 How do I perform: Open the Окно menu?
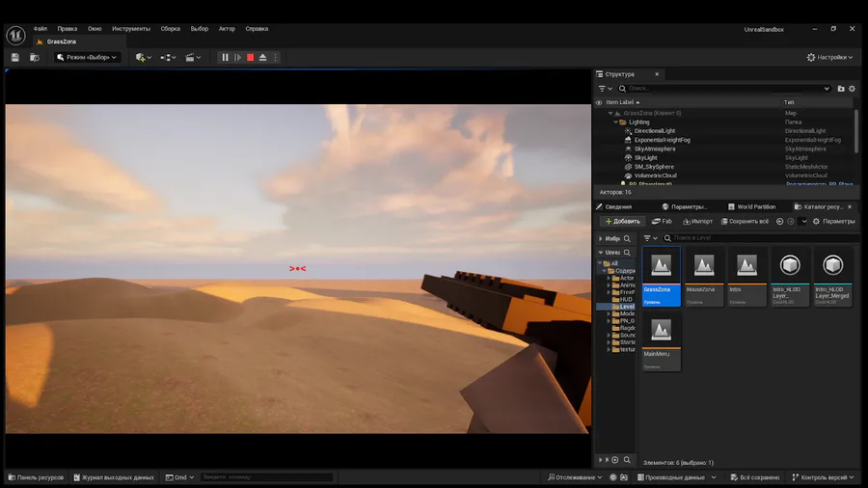tap(95, 29)
